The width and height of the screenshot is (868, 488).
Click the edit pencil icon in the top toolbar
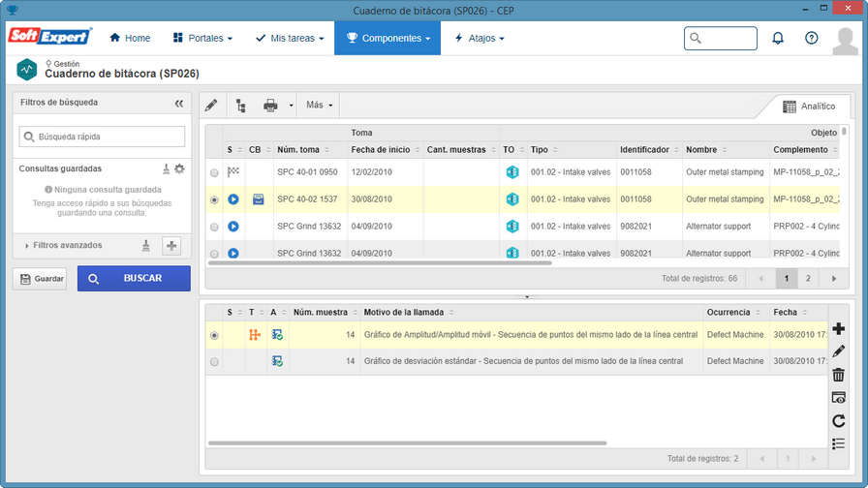(x=211, y=106)
